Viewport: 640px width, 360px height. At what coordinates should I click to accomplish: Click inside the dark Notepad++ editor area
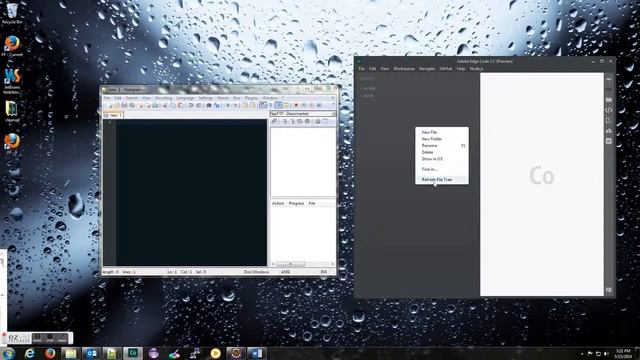191,192
